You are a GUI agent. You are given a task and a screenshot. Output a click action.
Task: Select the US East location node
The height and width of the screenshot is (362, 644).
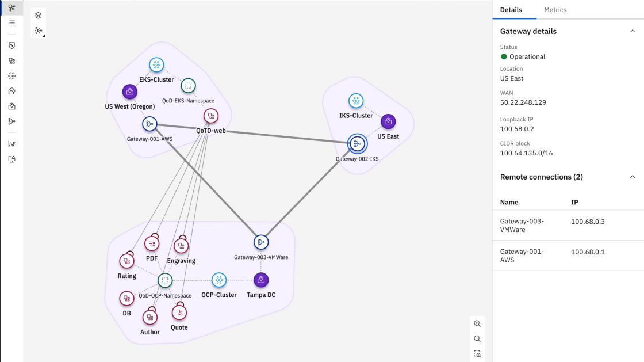[x=388, y=121]
